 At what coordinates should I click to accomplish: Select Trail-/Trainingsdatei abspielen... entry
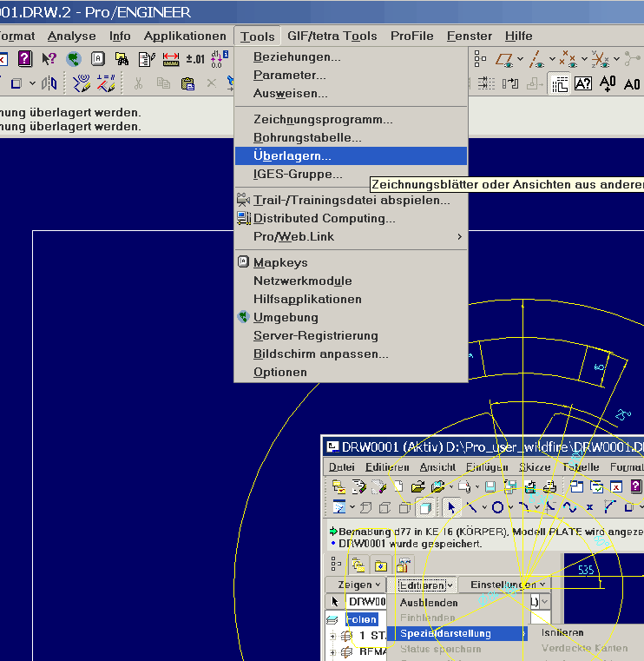(351, 201)
